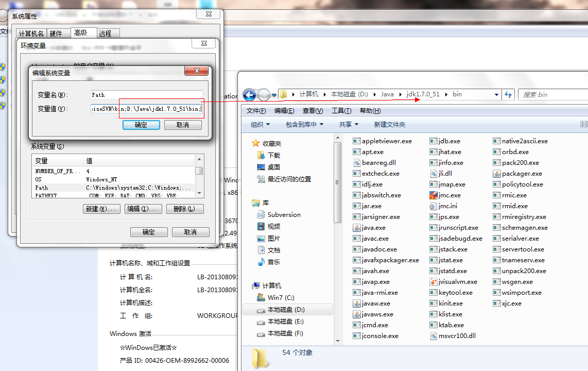Click the jvisualvm.exe file icon

434,282
